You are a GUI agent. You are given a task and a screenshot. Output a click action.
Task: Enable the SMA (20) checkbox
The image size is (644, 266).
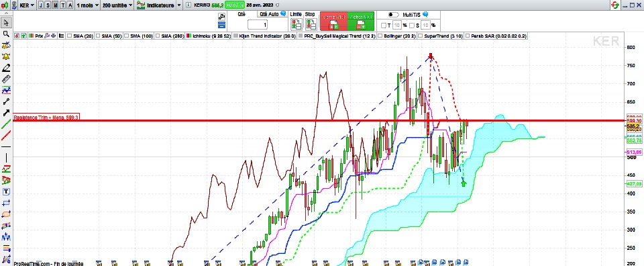click(69, 36)
